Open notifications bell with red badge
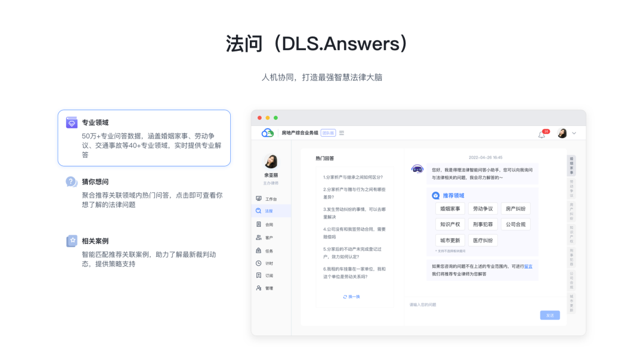The image size is (644, 363). [x=542, y=134]
